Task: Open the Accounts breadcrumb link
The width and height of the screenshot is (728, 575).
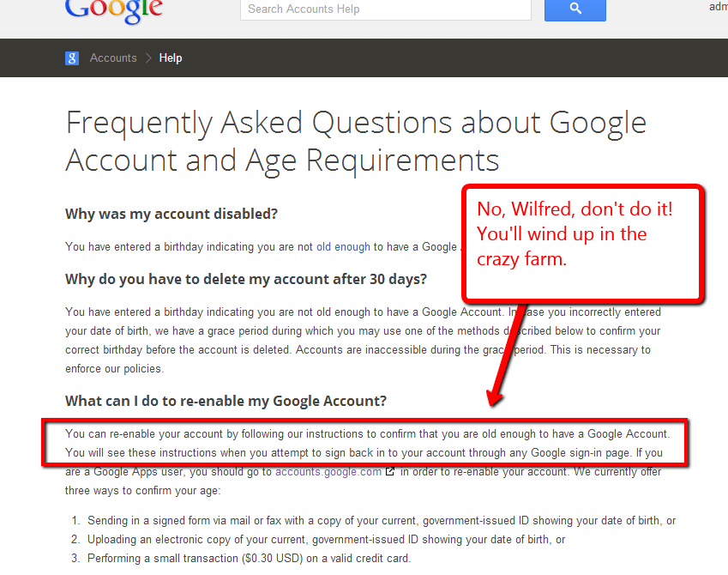Action: click(x=113, y=58)
